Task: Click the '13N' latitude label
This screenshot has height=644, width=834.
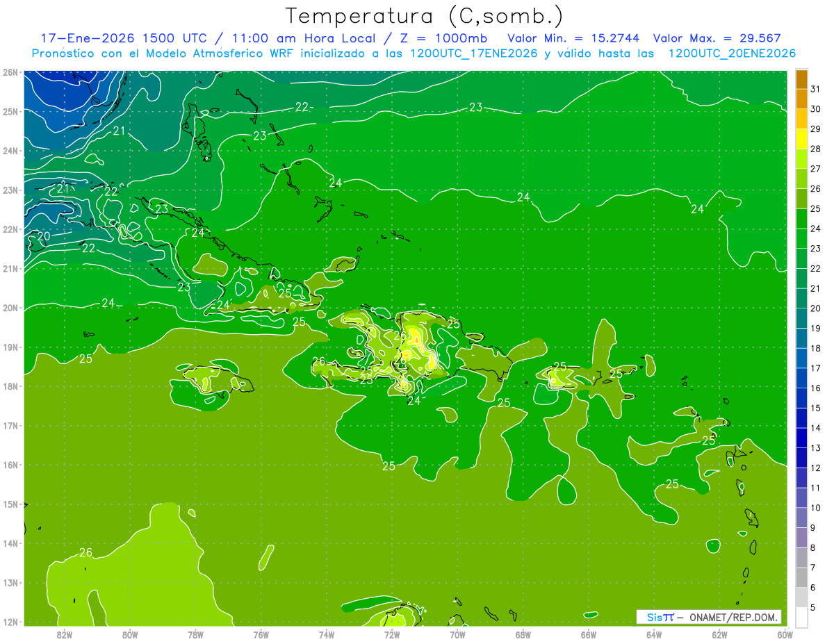Action: (10, 583)
